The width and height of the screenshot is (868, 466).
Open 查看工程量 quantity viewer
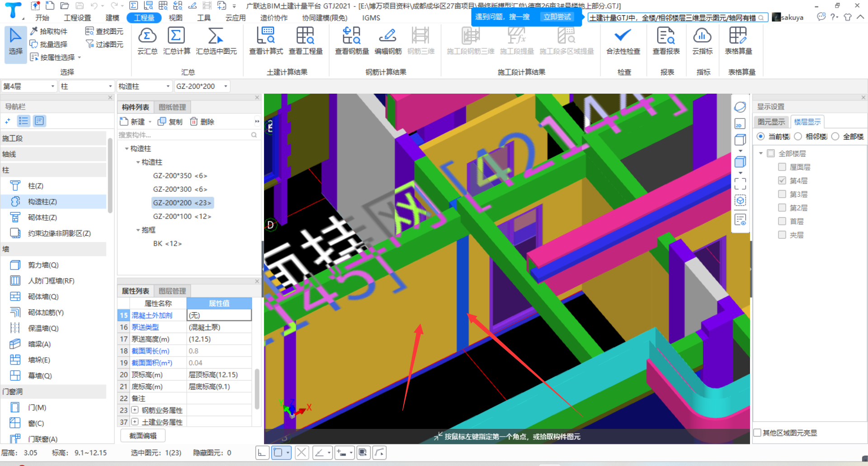tap(306, 41)
